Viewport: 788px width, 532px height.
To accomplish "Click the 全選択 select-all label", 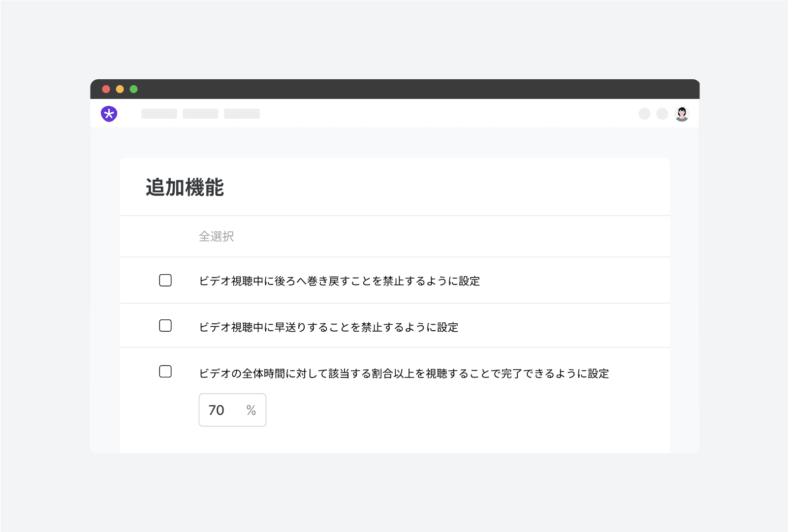I will coord(217,237).
